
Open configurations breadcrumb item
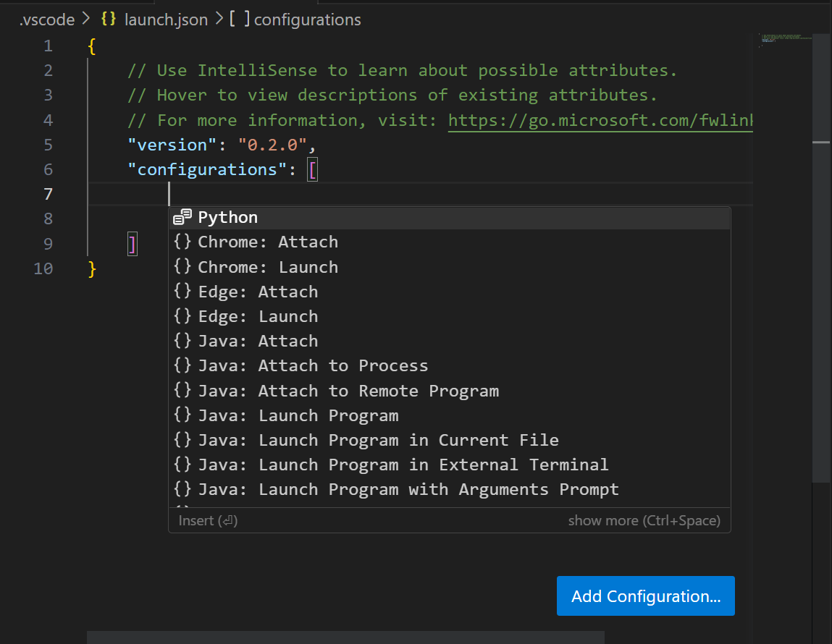point(307,20)
